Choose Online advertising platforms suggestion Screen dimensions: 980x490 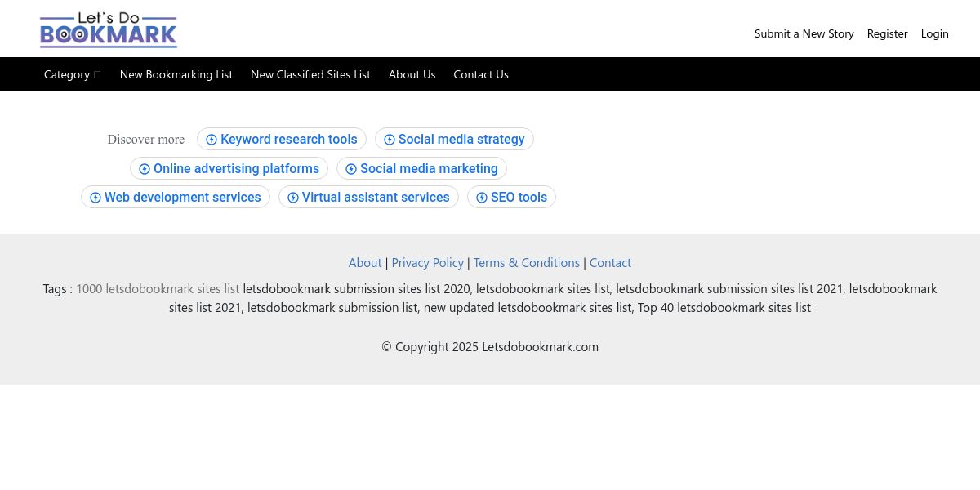[x=229, y=168]
